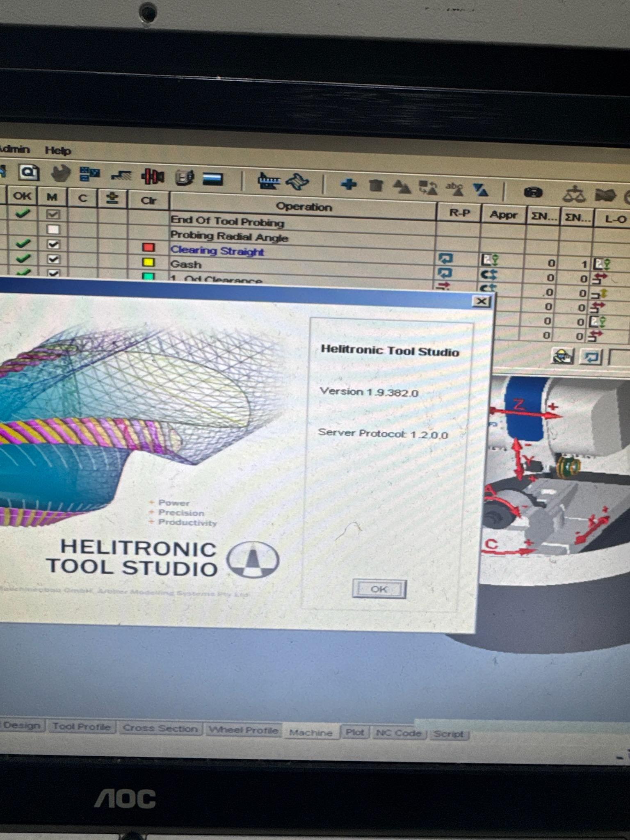630x840 pixels.
Task: Click OK in the About dialog
Action: [x=379, y=589]
